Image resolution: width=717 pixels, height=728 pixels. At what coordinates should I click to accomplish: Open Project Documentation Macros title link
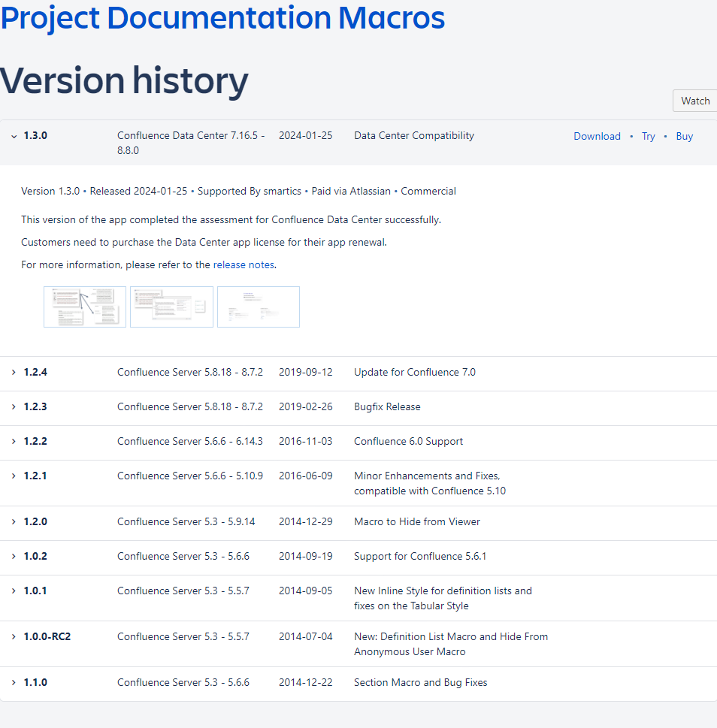tap(222, 18)
